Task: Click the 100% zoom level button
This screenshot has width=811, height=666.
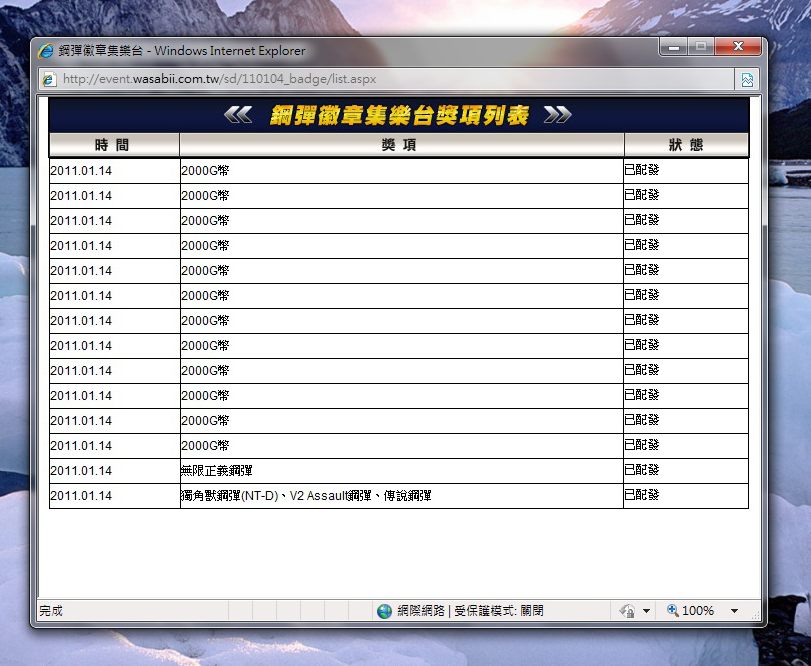Action: (697, 611)
